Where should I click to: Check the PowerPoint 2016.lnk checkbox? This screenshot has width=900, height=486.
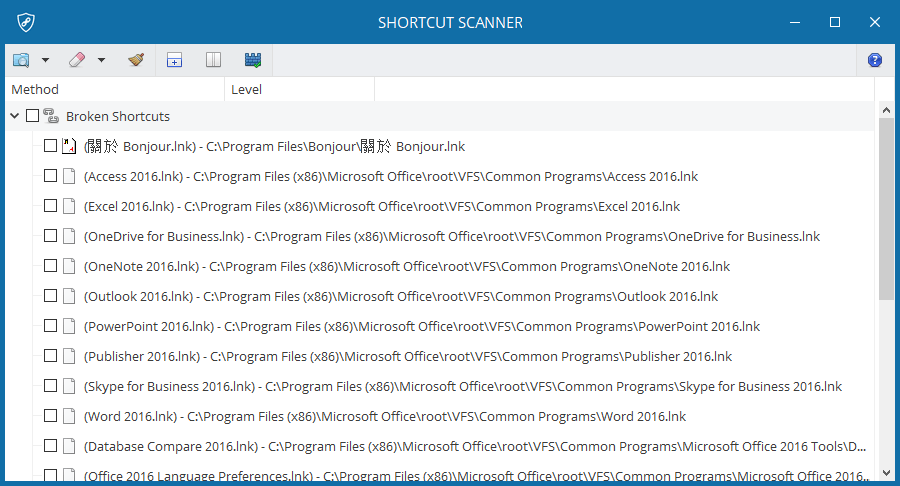tap(51, 325)
